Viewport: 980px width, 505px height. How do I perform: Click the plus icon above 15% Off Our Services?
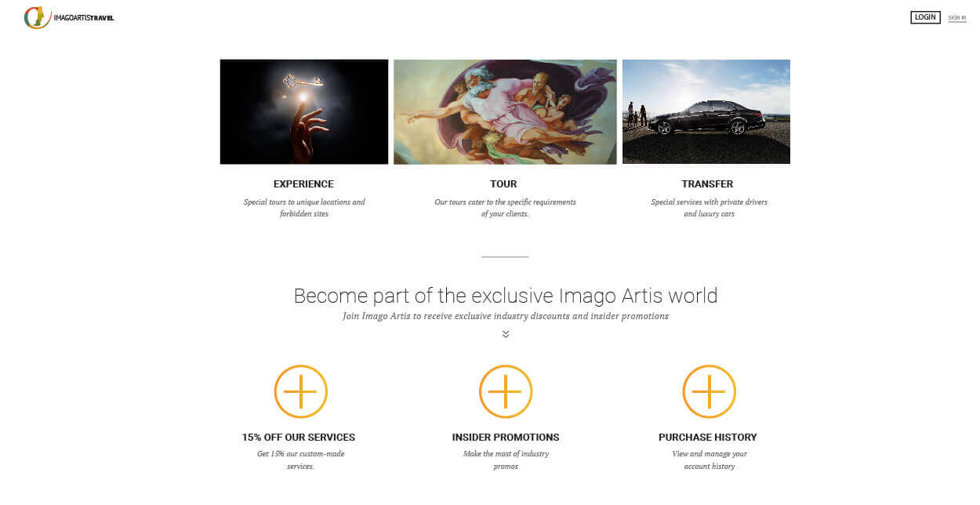[x=300, y=391]
